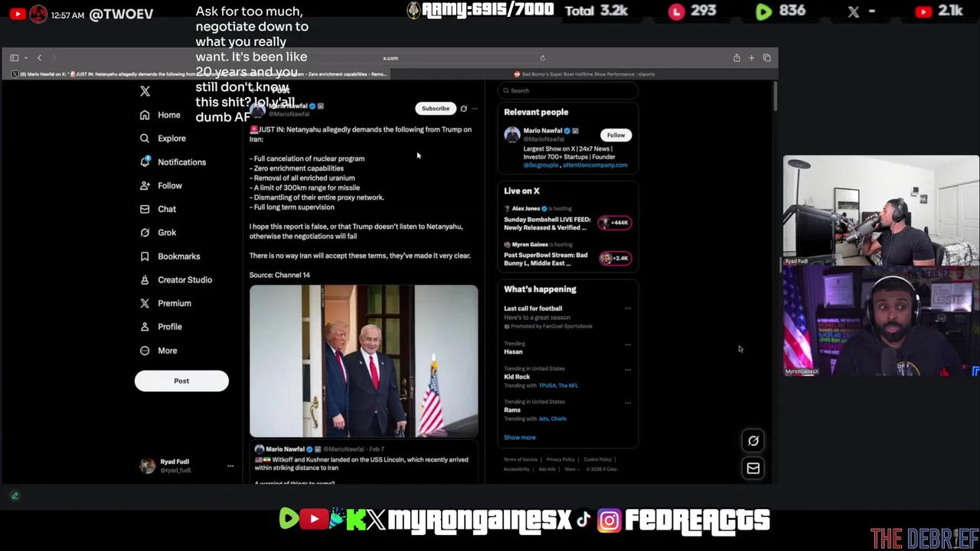Screen dimensions: 980x551
Task: Click the Premium X icon
Action: [x=145, y=303]
